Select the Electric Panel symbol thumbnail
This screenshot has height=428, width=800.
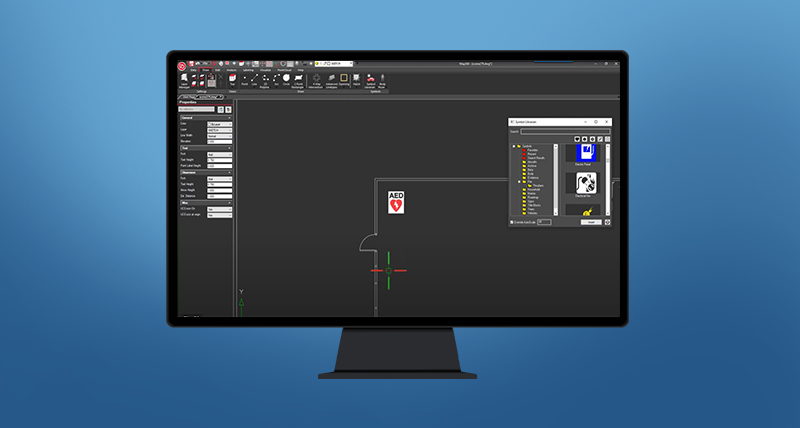tap(585, 153)
